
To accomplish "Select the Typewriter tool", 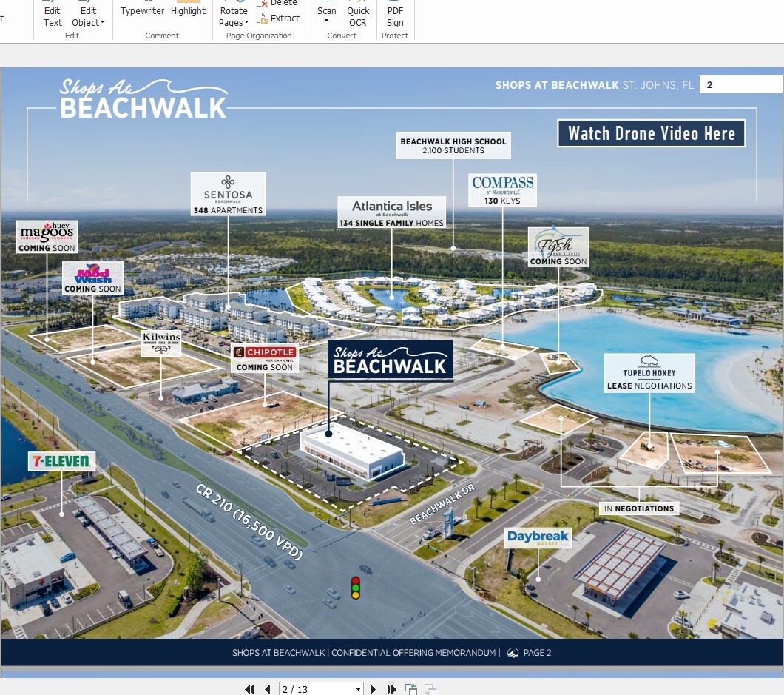I will coord(141,10).
